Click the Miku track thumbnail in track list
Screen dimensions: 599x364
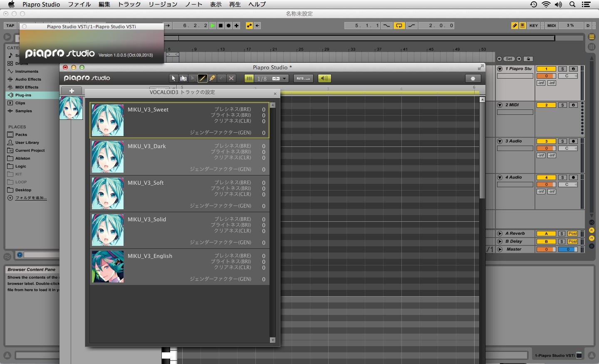[71, 108]
